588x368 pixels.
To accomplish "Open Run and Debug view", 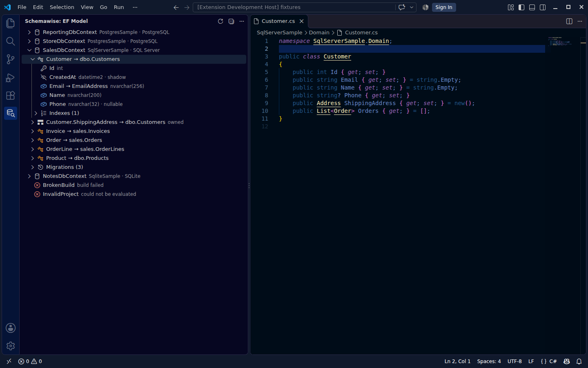I will (x=11, y=77).
